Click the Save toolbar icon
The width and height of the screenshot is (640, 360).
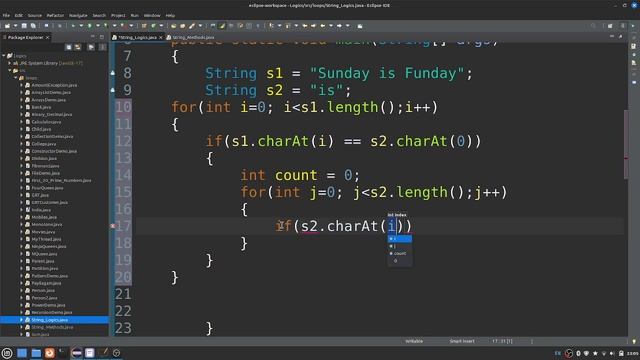pyautogui.click(x=24, y=26)
